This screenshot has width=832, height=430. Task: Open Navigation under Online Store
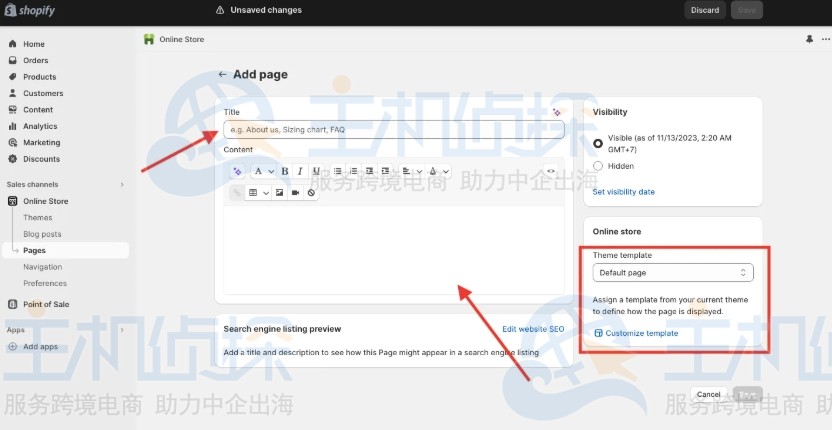[42, 267]
